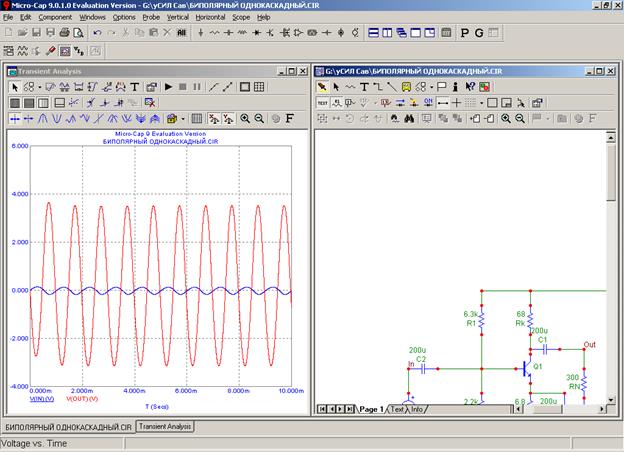Select the orthogonal wire tool

click(x=378, y=87)
